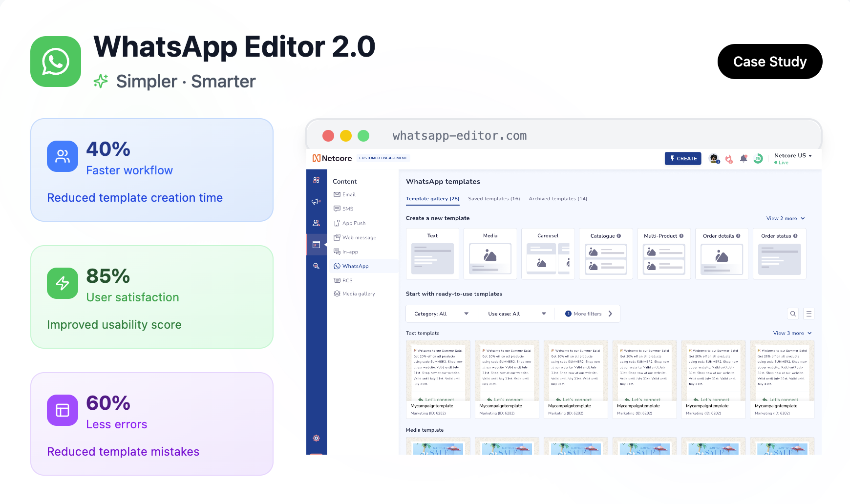Select the content template icon in sidebar
This screenshot has width=850, height=504.
(316, 244)
